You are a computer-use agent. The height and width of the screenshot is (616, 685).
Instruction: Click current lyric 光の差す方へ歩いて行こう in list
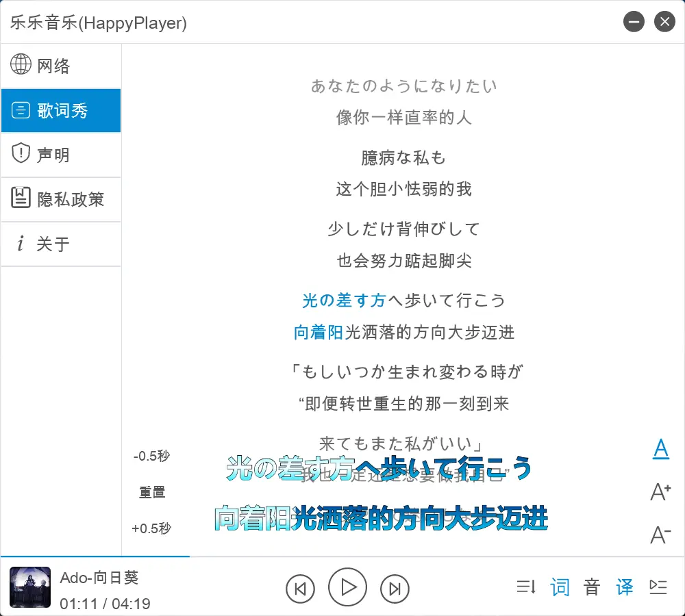pos(403,300)
